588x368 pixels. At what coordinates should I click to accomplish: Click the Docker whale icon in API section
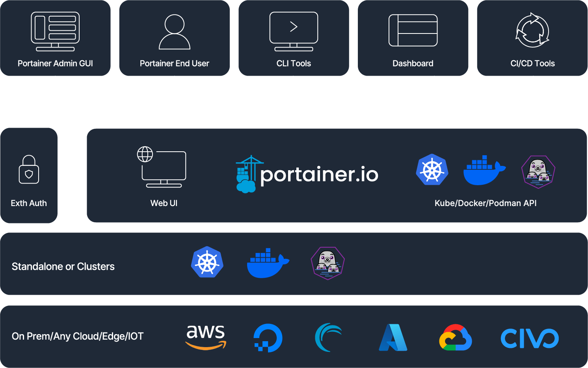pos(484,170)
